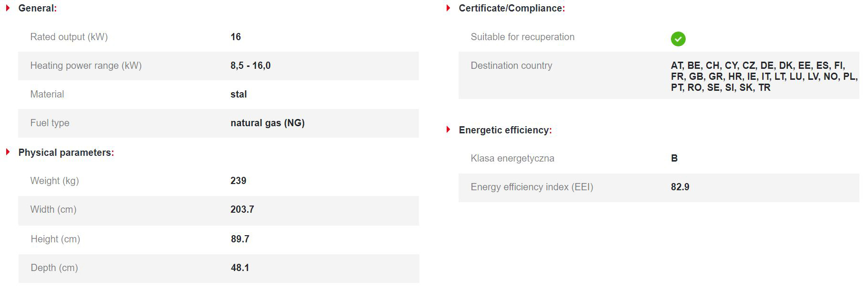
Task: Expand the Certificate/Compliance red arrow
Action: (448, 8)
